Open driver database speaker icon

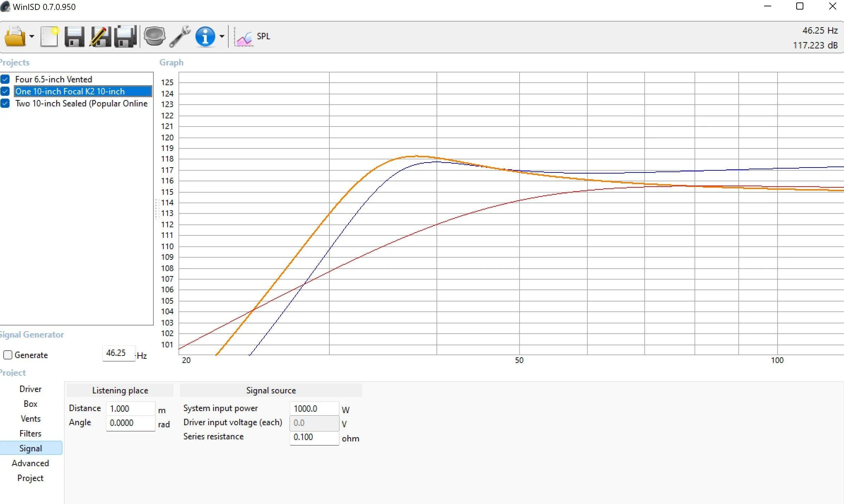click(154, 36)
